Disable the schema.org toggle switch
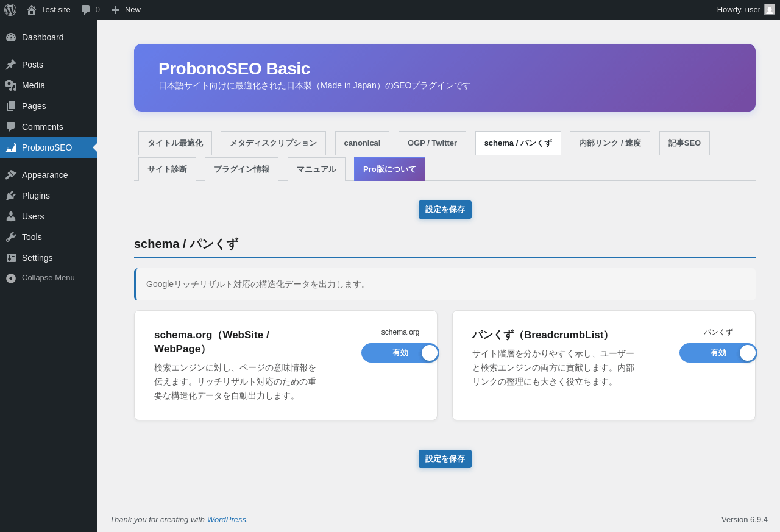 (x=400, y=353)
